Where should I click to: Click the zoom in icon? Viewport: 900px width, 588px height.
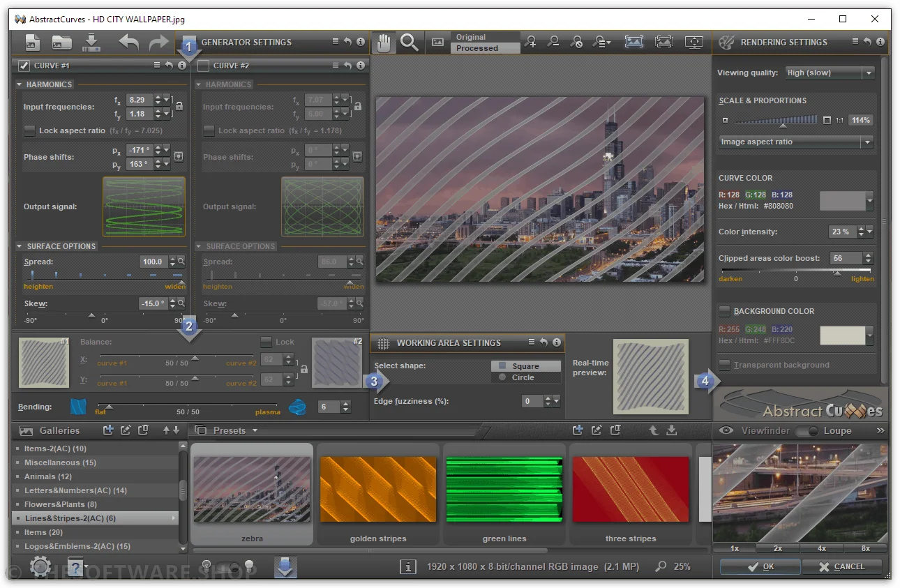(x=531, y=42)
